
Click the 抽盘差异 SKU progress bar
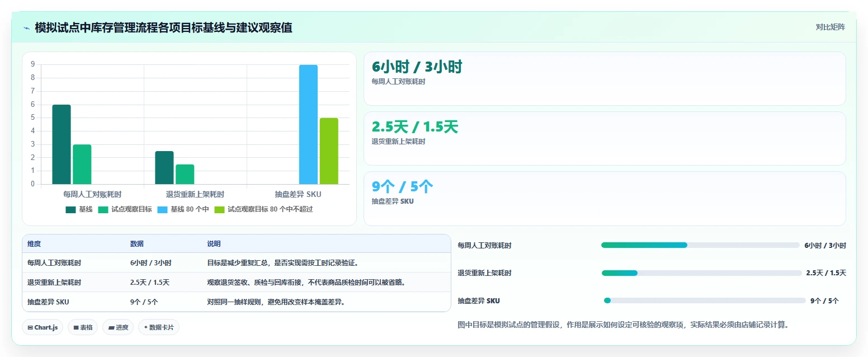pyautogui.click(x=705, y=300)
